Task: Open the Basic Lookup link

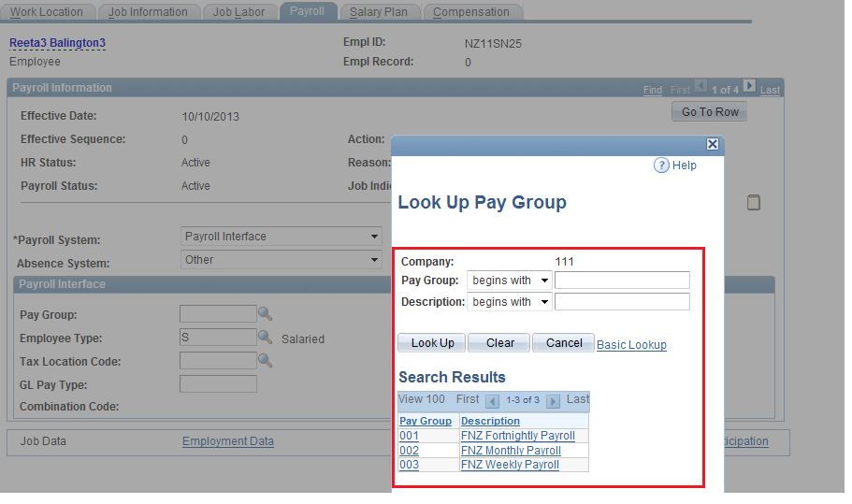Action: (x=631, y=345)
